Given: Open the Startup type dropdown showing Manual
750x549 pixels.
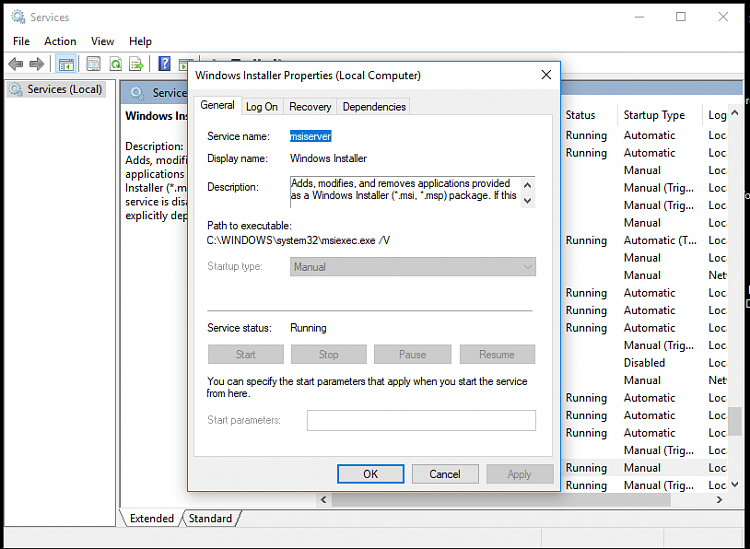Looking at the screenshot, I should [x=413, y=267].
